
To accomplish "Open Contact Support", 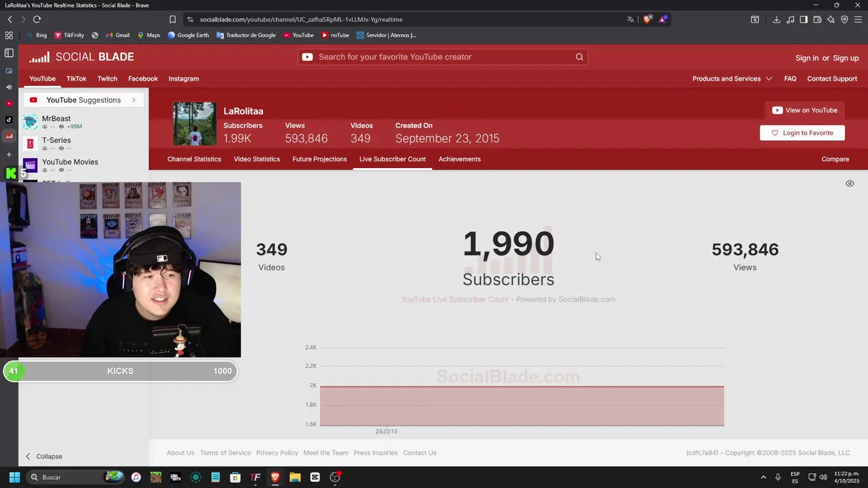I will coord(832,79).
